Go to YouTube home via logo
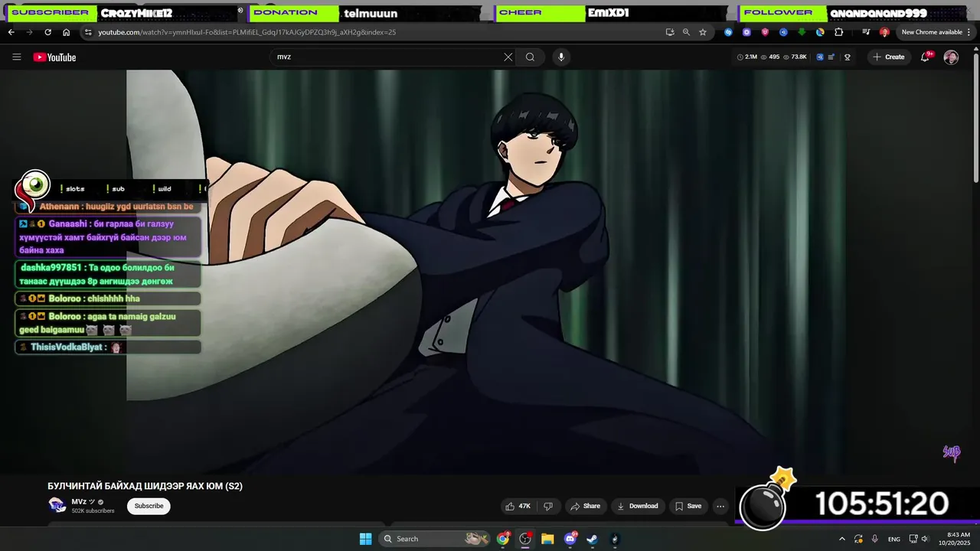The image size is (980, 551). pyautogui.click(x=54, y=57)
